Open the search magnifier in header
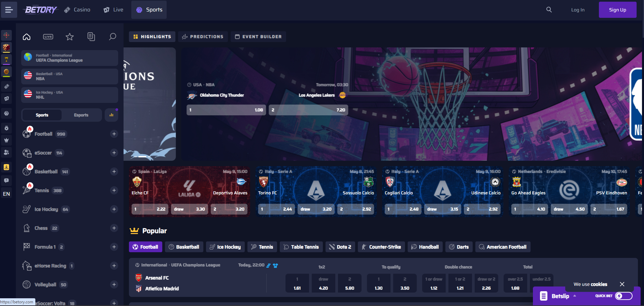The image size is (644, 306). tap(549, 10)
